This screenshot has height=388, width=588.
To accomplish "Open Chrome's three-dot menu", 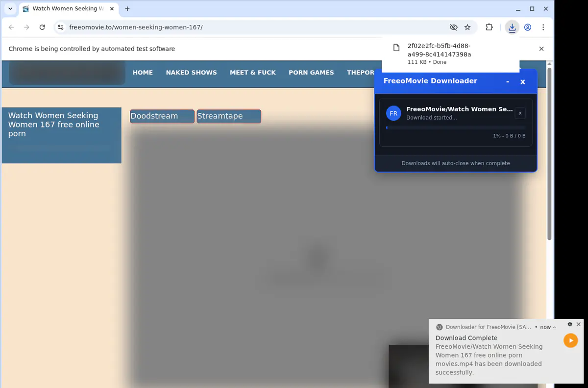I will tap(543, 27).
